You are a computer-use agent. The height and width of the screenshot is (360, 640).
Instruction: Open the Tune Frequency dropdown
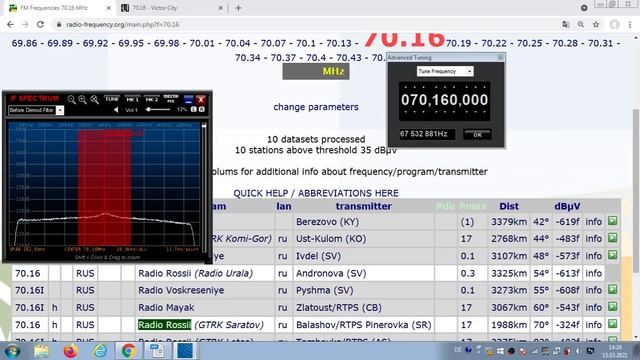[x=469, y=71]
